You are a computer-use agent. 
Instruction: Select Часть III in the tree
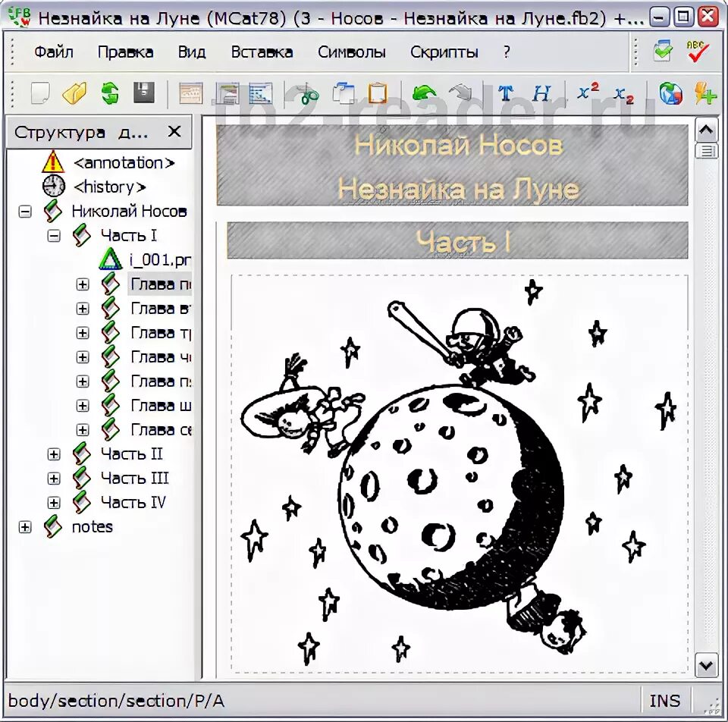coord(135,479)
